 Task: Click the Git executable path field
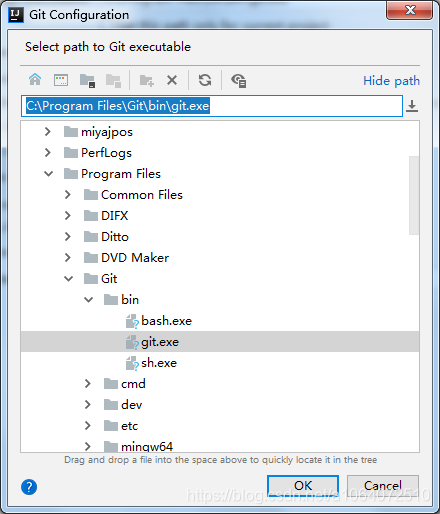tap(212, 106)
